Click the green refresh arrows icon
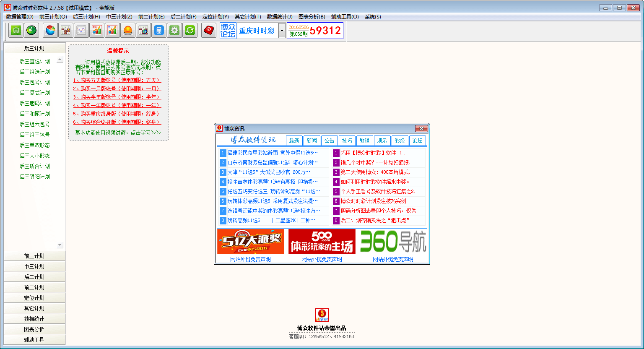 (190, 30)
